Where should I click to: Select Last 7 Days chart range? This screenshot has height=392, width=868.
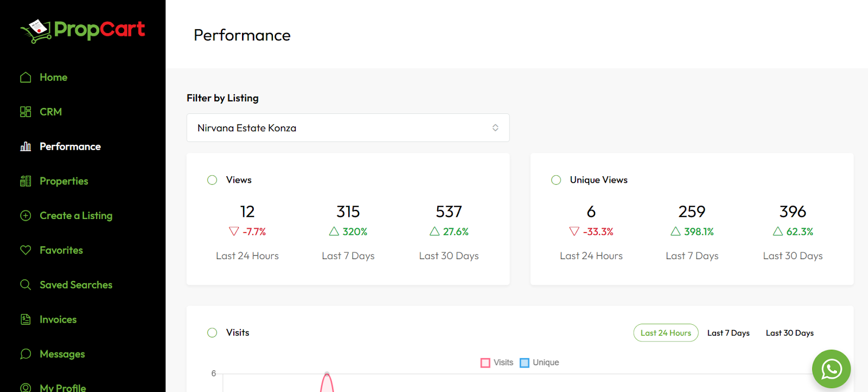(x=729, y=333)
